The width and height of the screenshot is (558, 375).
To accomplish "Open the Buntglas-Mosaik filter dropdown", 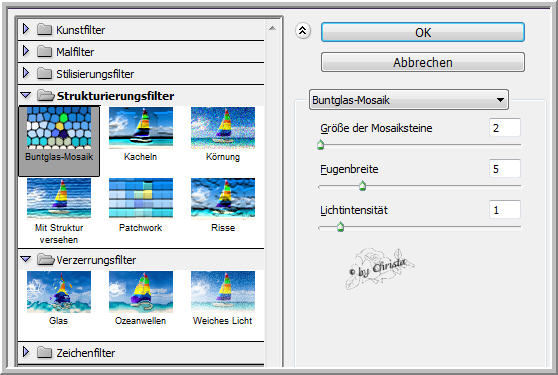I will pyautogui.click(x=409, y=100).
